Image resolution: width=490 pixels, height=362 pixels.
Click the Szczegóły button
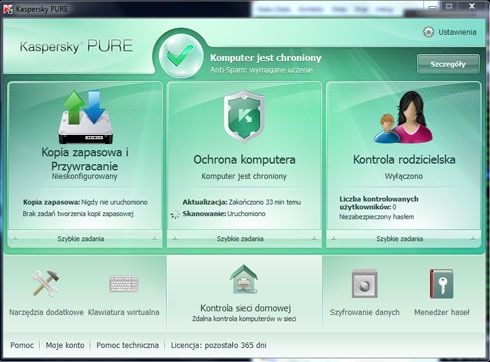(x=448, y=64)
